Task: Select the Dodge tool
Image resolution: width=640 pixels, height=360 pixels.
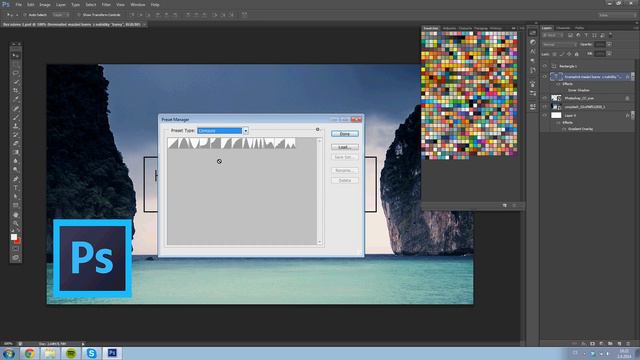Action: tap(16, 169)
